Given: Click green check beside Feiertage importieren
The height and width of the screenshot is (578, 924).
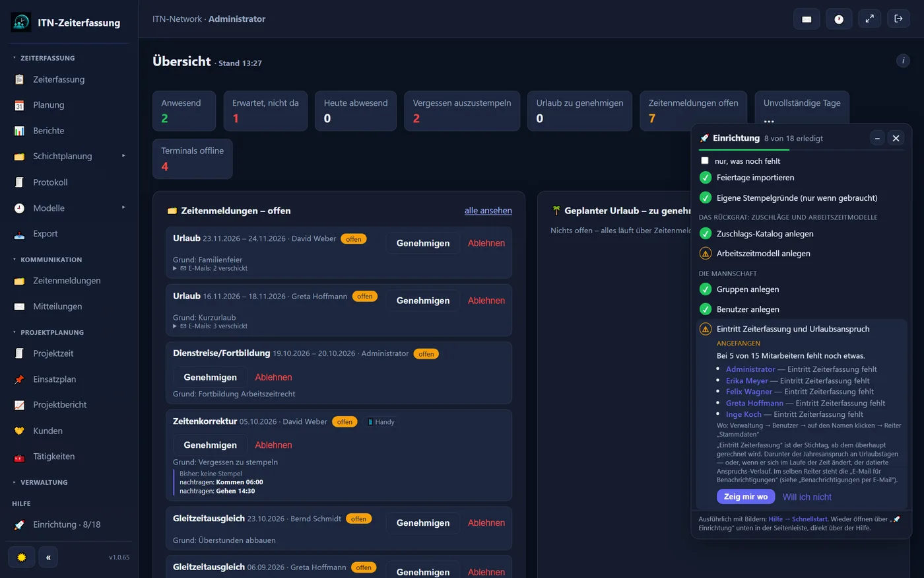Looking at the screenshot, I should [x=706, y=178].
